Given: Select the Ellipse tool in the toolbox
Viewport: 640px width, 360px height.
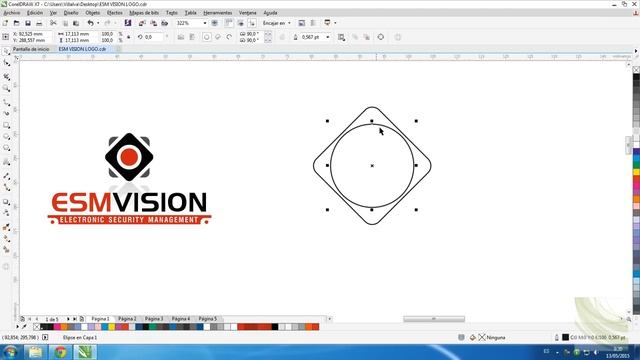Looking at the screenshot, I should [6, 137].
